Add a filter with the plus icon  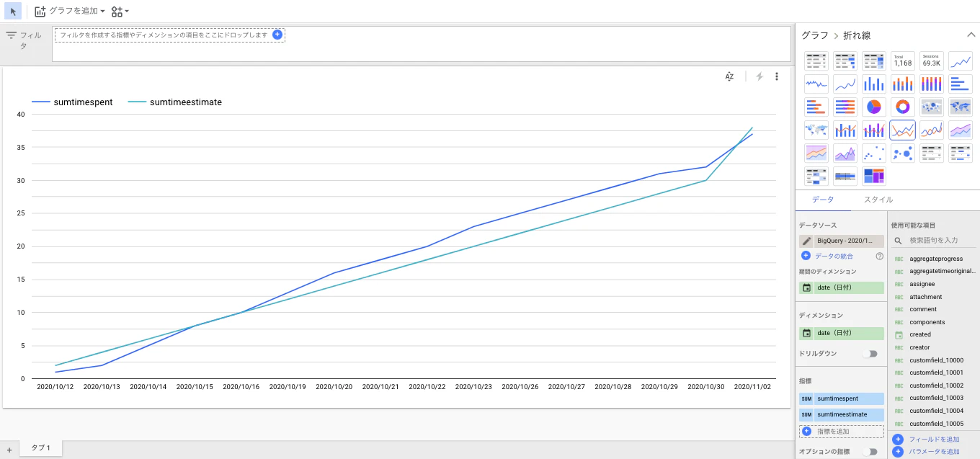[277, 35]
